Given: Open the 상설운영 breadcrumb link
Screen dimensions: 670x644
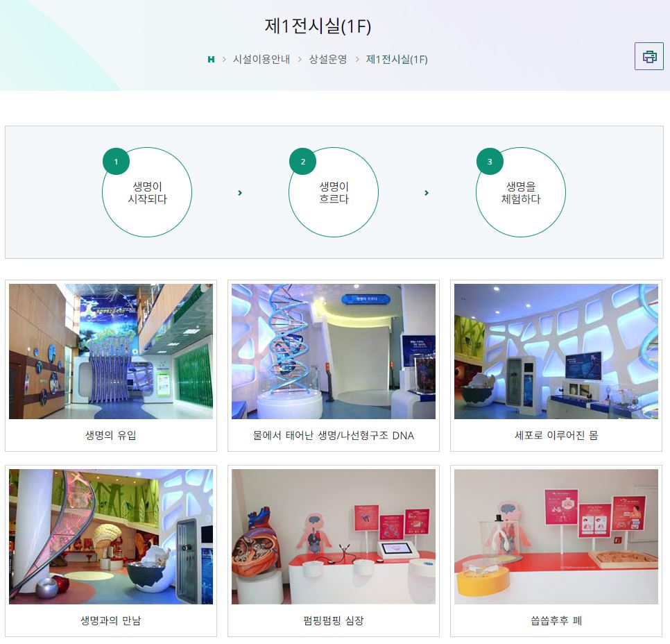Looking at the screenshot, I should [328, 60].
